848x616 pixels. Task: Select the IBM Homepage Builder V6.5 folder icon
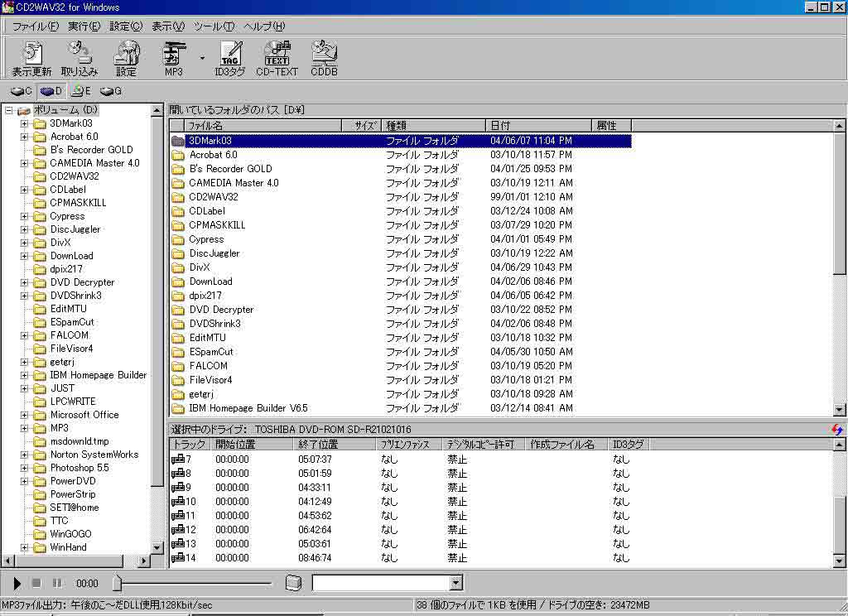tap(178, 408)
